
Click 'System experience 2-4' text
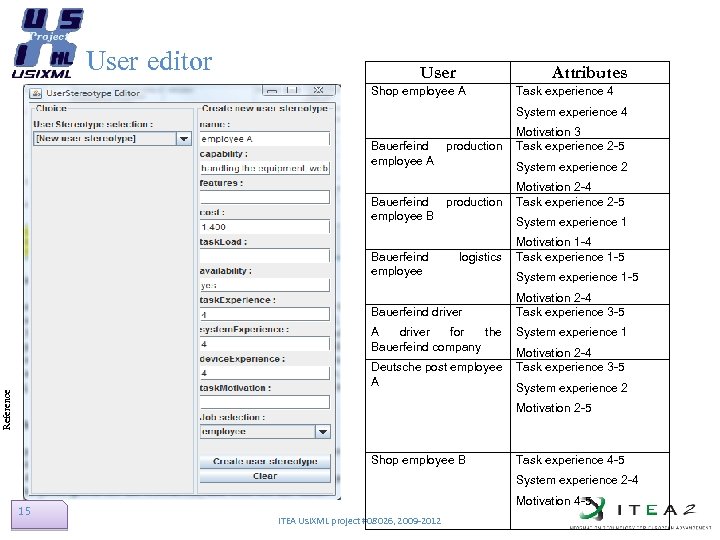577,480
